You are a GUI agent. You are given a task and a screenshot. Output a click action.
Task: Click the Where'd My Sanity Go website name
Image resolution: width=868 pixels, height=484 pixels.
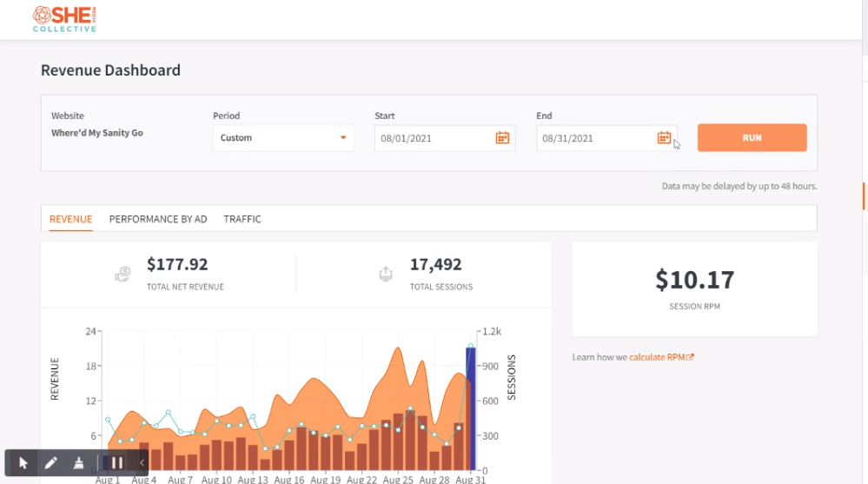tap(96, 133)
